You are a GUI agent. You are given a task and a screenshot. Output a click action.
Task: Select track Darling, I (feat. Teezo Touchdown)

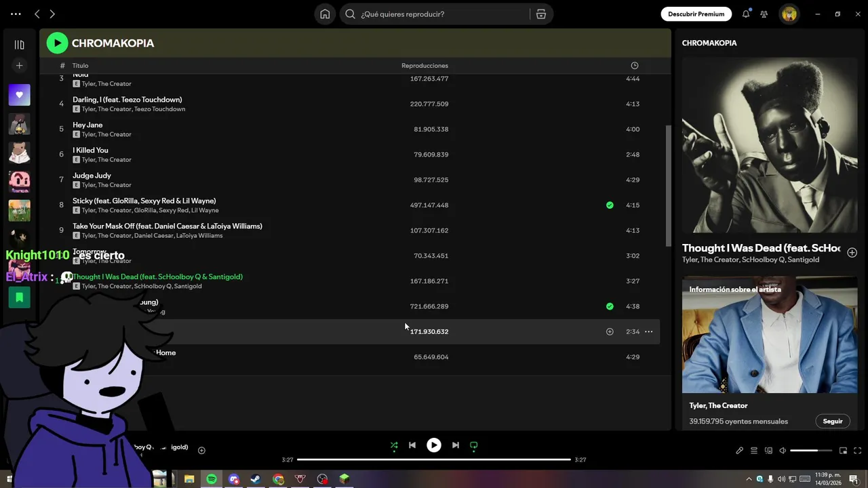[x=127, y=100]
